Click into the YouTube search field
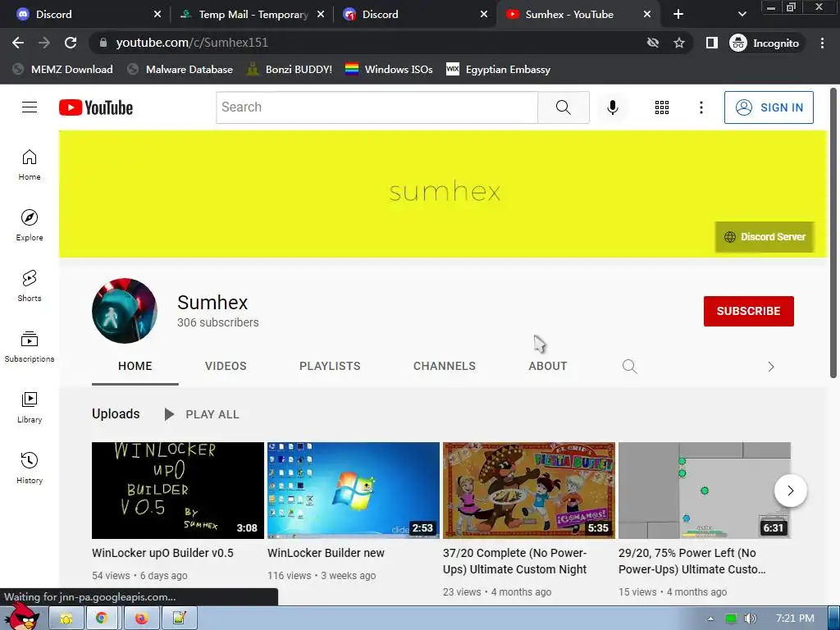840x630 pixels. tap(377, 107)
